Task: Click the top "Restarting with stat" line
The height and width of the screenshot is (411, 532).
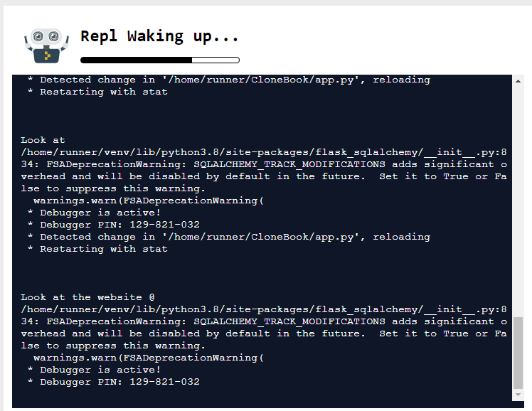Action: pos(97,92)
